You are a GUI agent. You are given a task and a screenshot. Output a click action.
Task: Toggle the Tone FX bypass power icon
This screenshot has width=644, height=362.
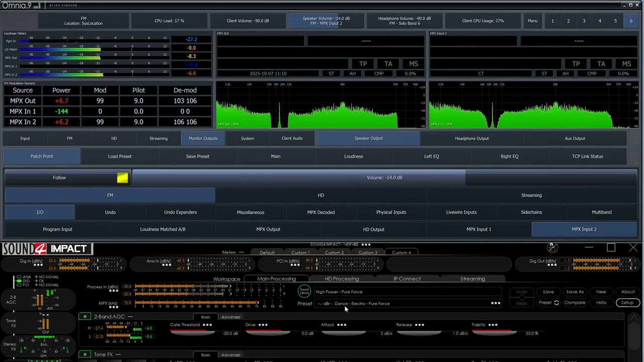point(85,354)
